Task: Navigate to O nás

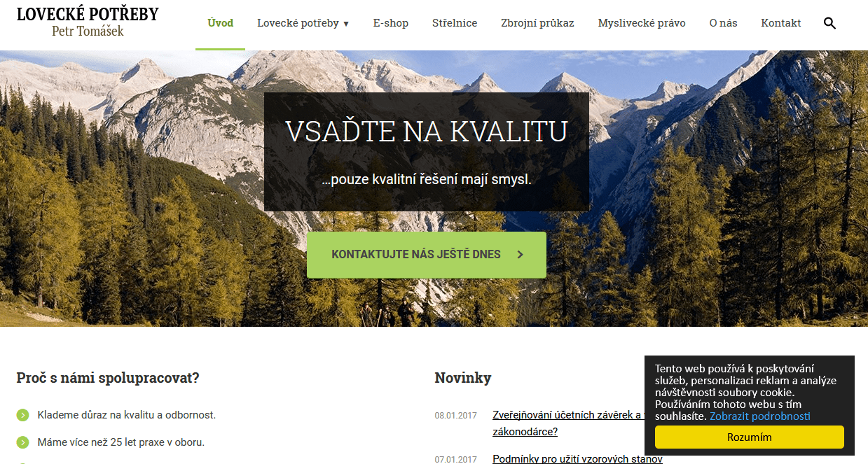Action: 723,23
